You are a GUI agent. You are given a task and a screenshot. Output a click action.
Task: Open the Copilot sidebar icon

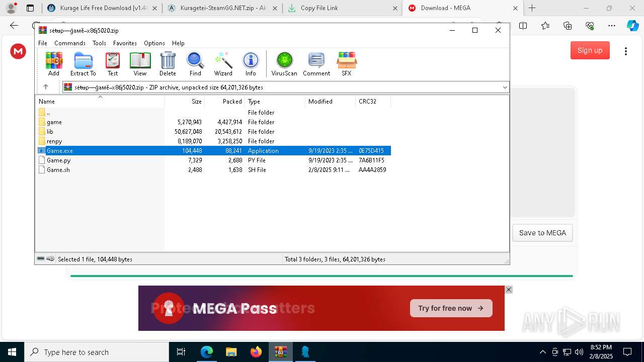coord(633,26)
